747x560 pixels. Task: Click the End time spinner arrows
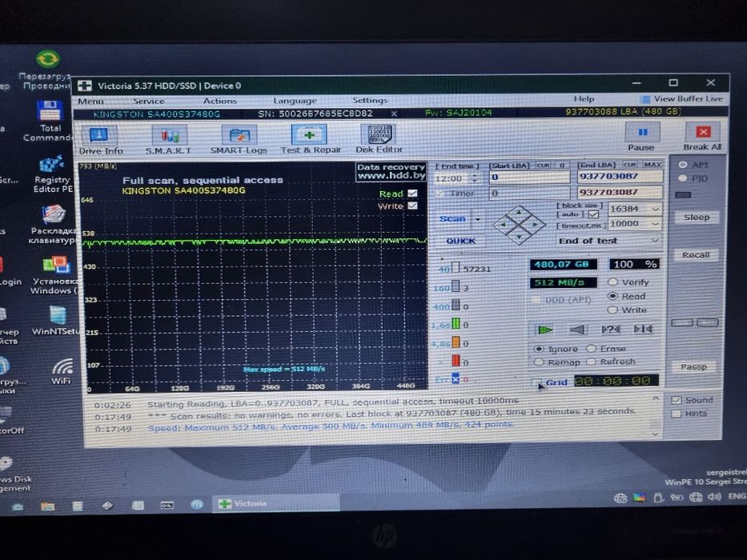click(x=475, y=178)
